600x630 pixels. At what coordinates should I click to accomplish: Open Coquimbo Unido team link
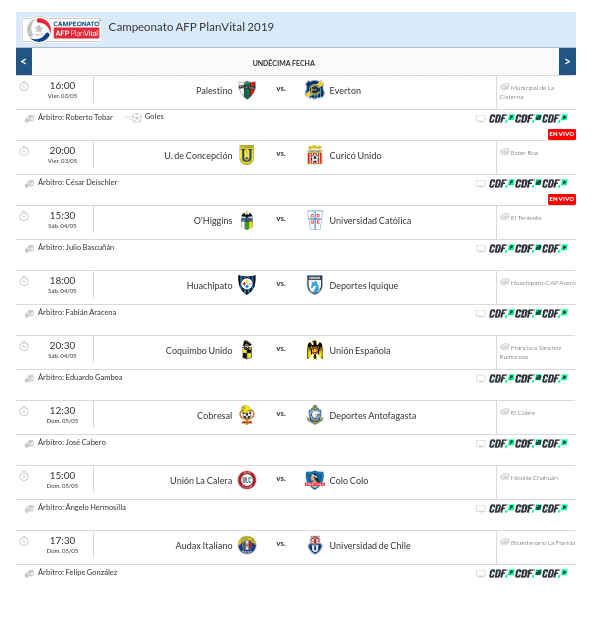click(x=199, y=350)
